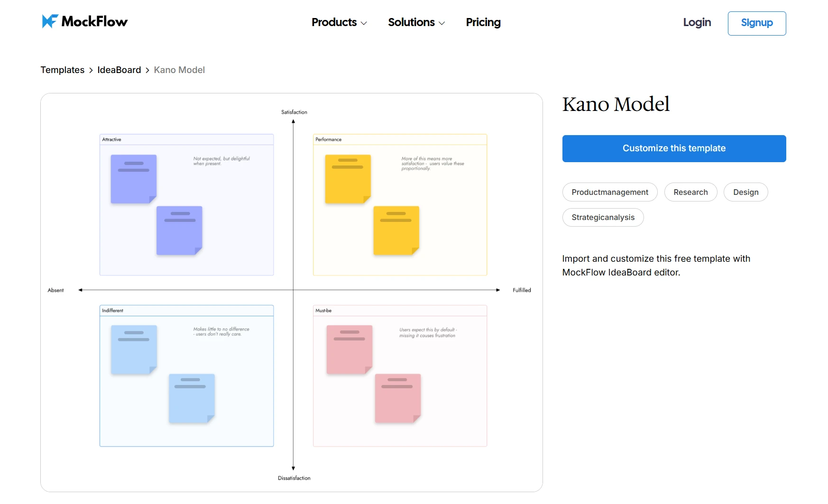Click the Design tag pill

point(745,192)
